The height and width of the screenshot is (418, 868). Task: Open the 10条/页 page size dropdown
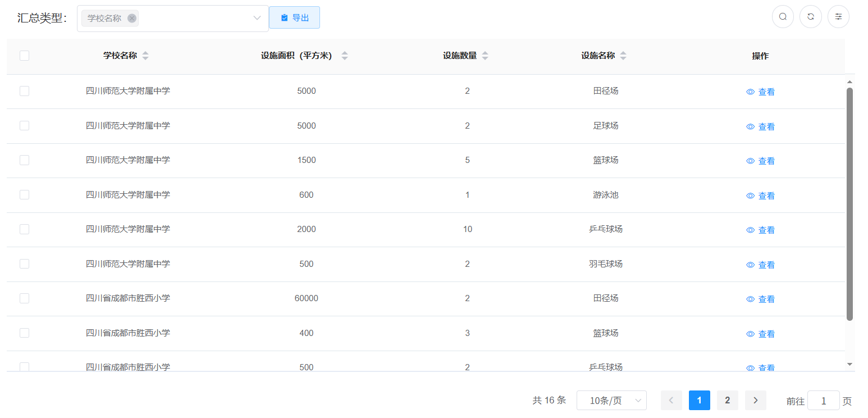click(611, 401)
